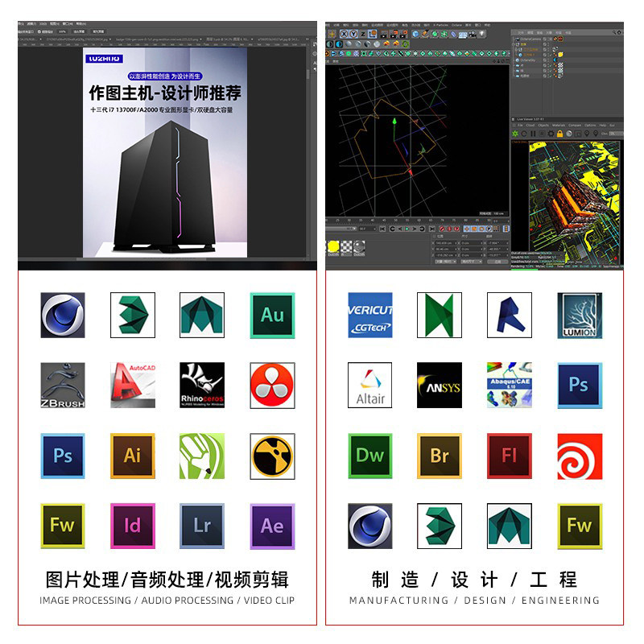Click the cube primitive tool in Cinema 4D
Viewport: 644px width, 644px height.
click(415, 34)
